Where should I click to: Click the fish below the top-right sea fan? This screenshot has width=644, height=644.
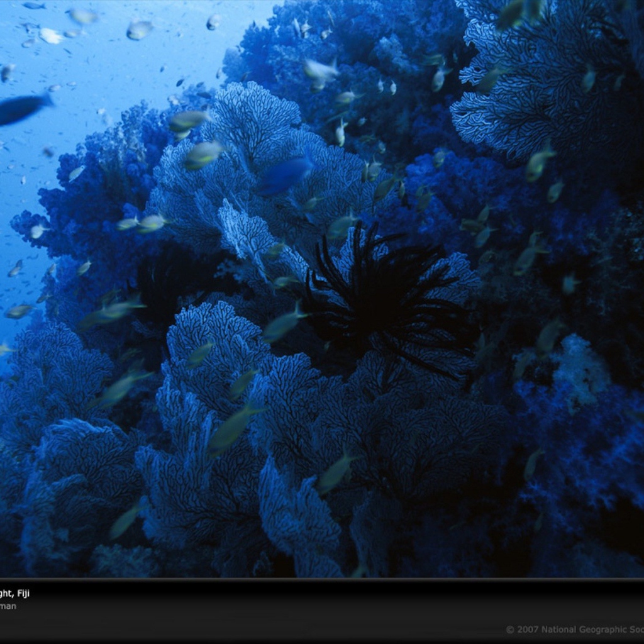coord(538,163)
